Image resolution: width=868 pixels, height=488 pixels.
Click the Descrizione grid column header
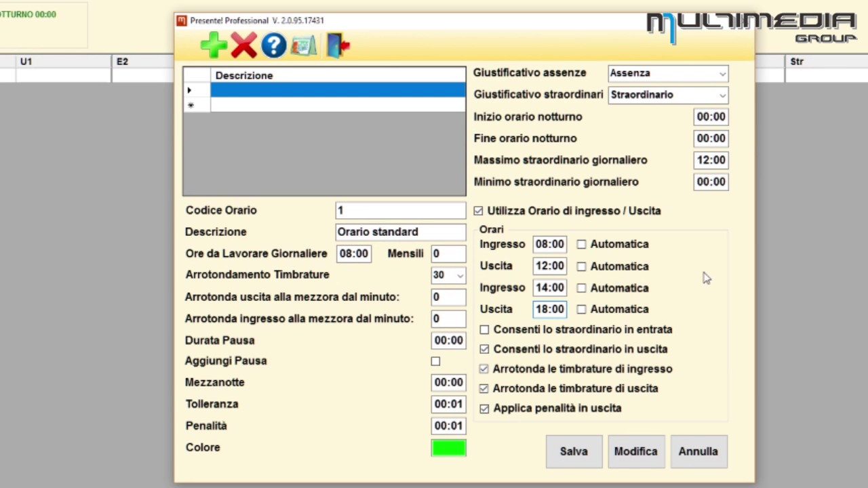click(x=338, y=75)
